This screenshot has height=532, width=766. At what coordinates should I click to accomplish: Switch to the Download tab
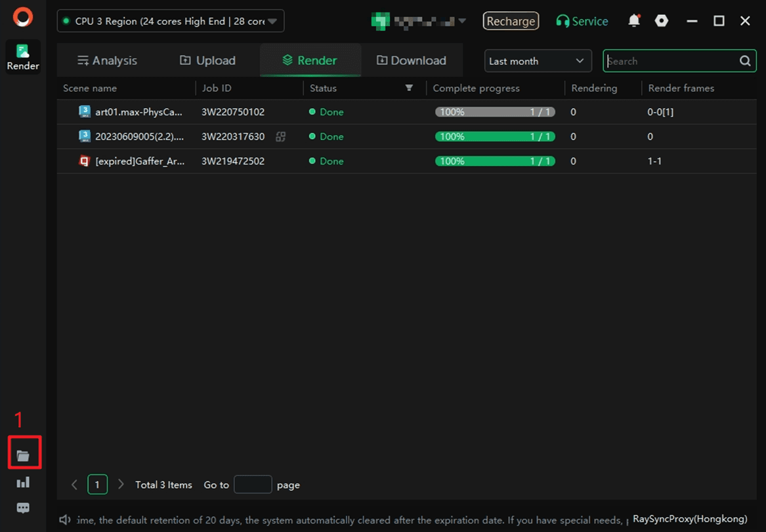coord(411,60)
